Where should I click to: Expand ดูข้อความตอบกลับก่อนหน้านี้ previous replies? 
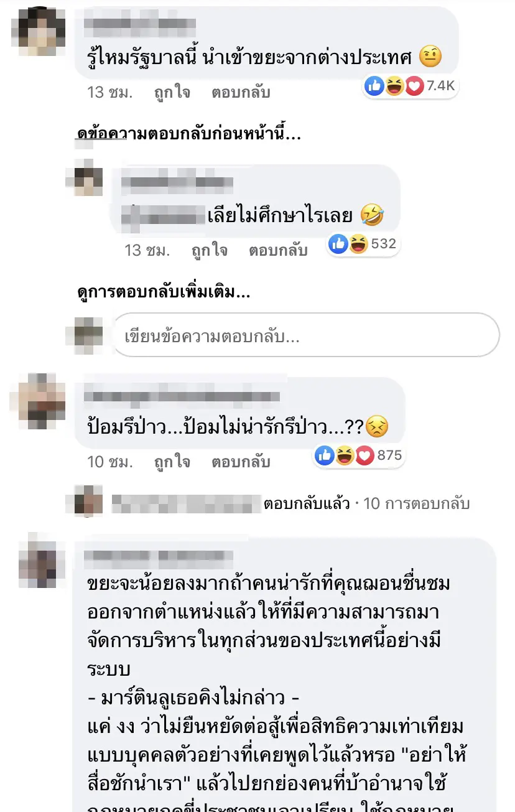[x=188, y=134]
